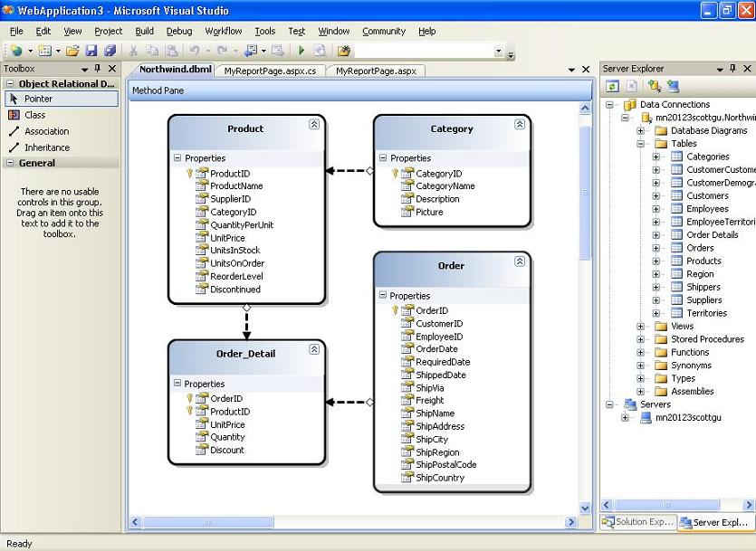Viewport: 756px width, 551px height.
Task: Collapse Properties section of Order entity
Action: pyautogui.click(x=383, y=295)
